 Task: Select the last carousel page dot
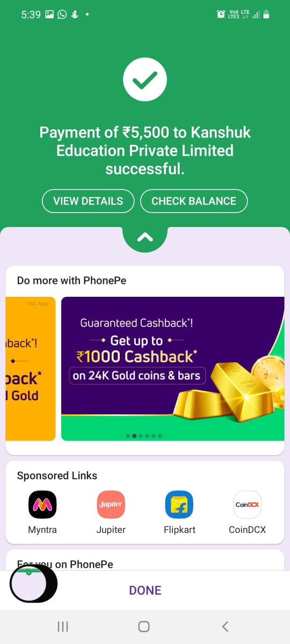click(x=160, y=436)
